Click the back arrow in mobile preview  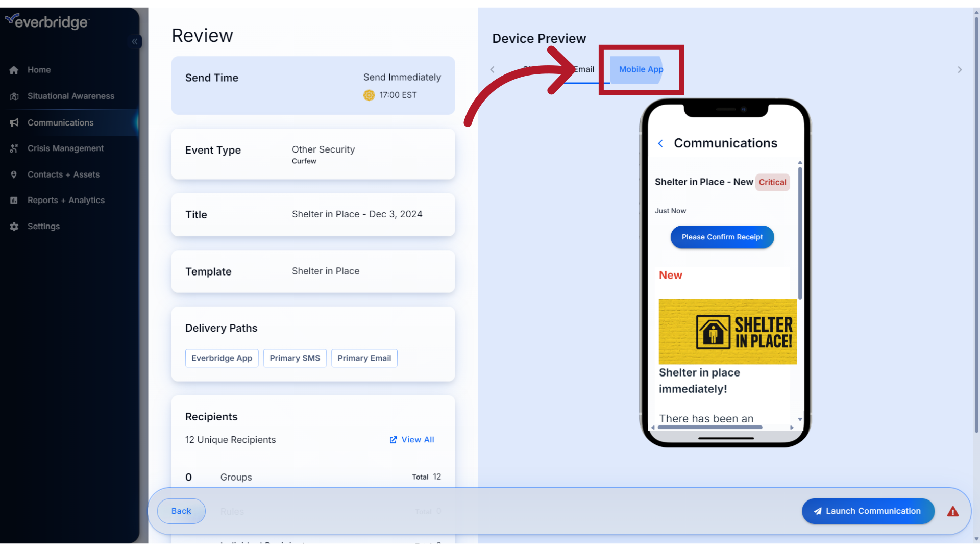660,143
